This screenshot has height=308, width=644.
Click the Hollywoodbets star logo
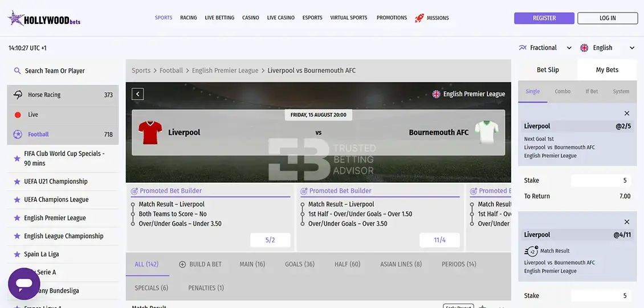pos(16,18)
